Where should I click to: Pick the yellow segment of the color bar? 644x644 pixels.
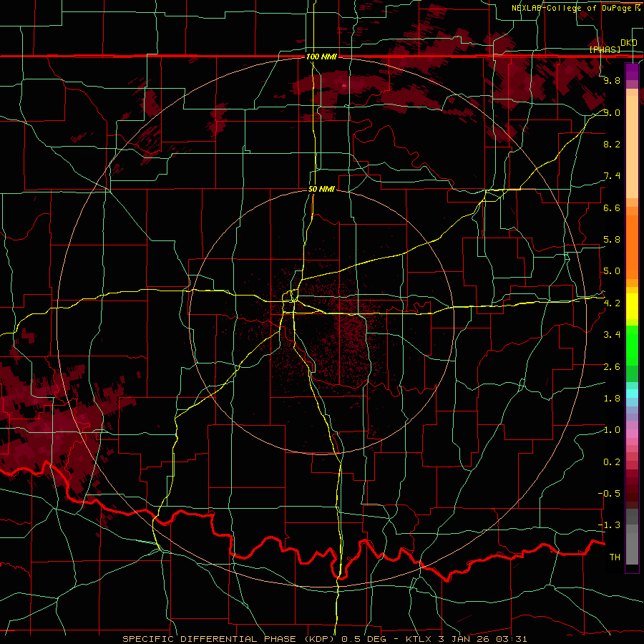(x=632, y=306)
